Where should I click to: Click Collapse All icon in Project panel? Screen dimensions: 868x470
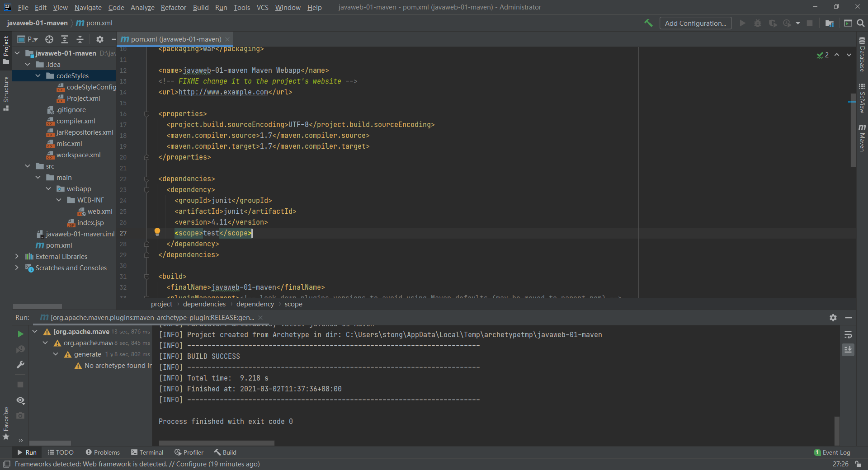80,39
